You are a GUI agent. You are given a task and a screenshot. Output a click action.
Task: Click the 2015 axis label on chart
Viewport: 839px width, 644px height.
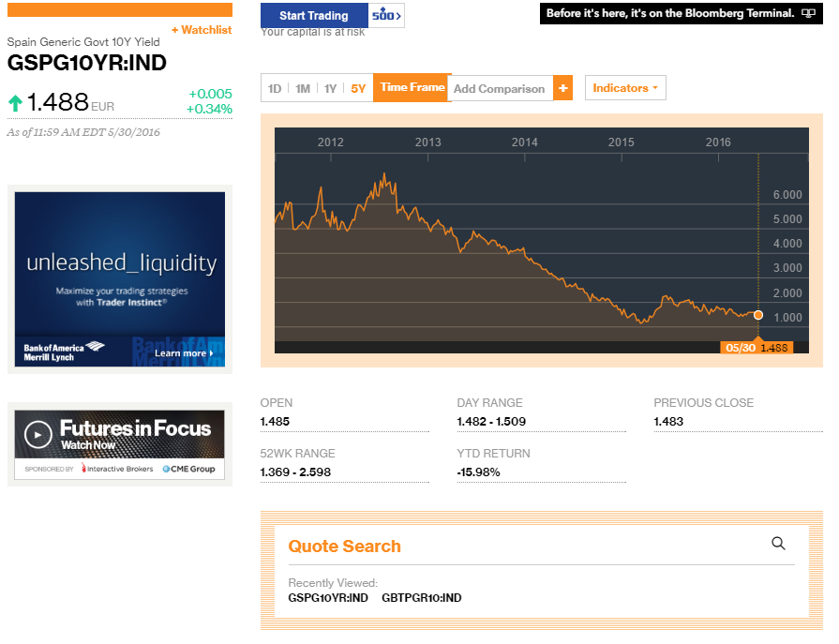coord(622,142)
